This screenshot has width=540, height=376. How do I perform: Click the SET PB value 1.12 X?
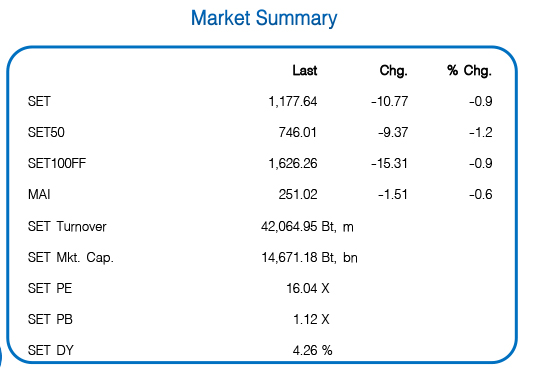coord(311,320)
